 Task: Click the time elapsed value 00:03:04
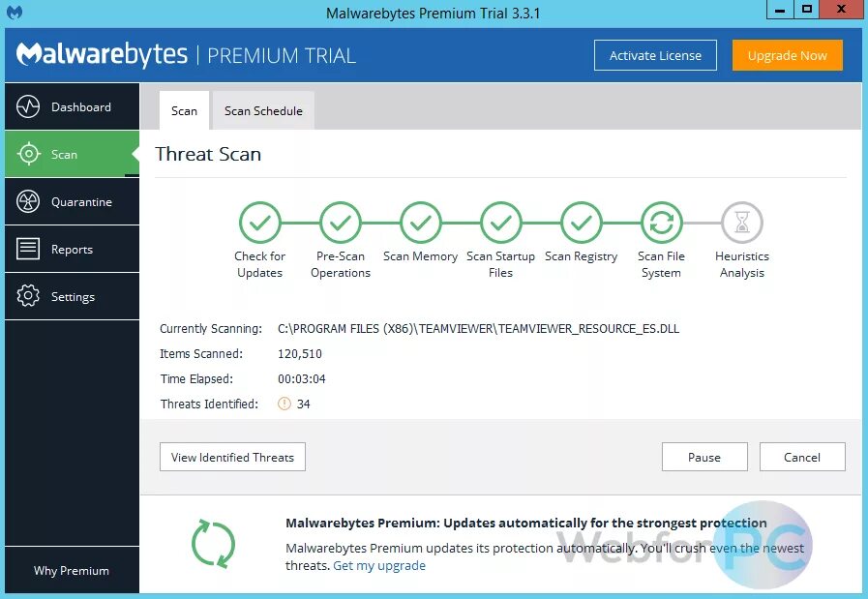tap(302, 378)
